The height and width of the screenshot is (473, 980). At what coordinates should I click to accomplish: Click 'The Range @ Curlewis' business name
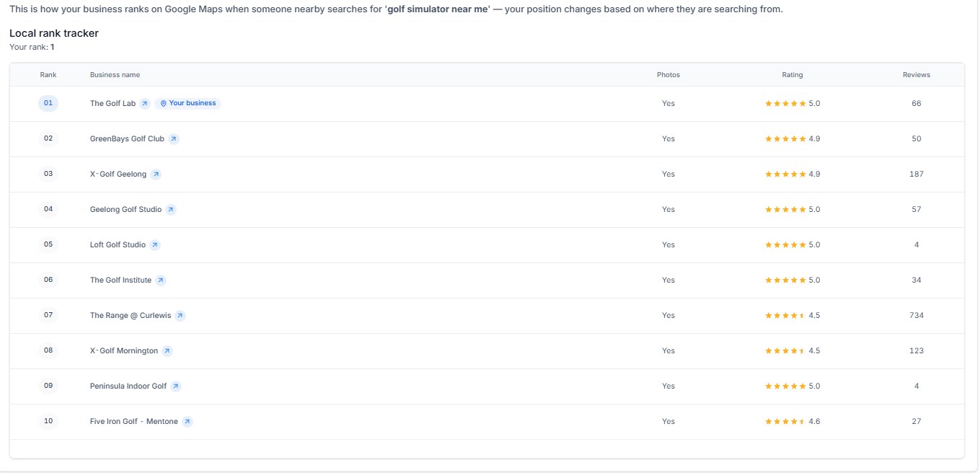tap(131, 315)
